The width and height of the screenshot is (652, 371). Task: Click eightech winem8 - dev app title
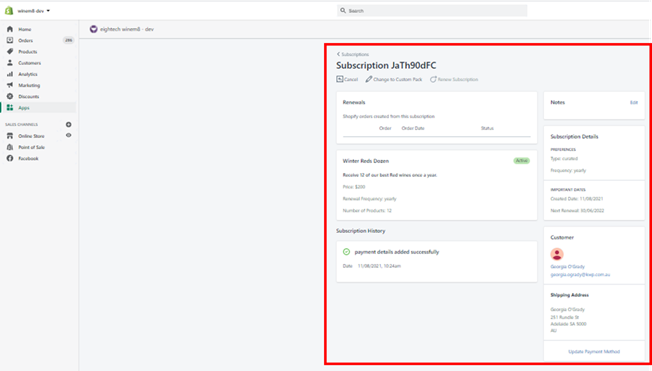click(x=127, y=29)
